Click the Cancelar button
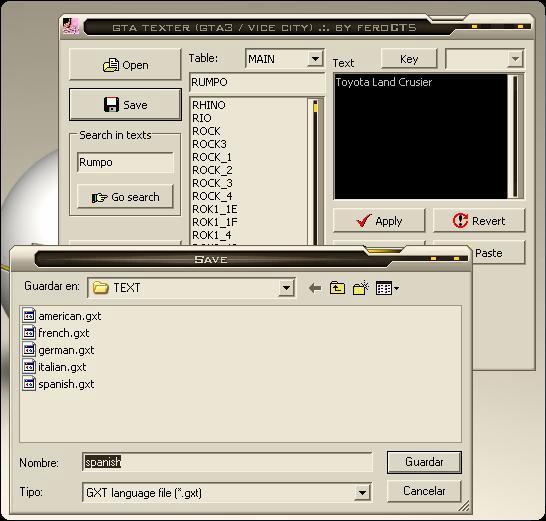Viewport: 546px width, 521px height. pos(424,491)
